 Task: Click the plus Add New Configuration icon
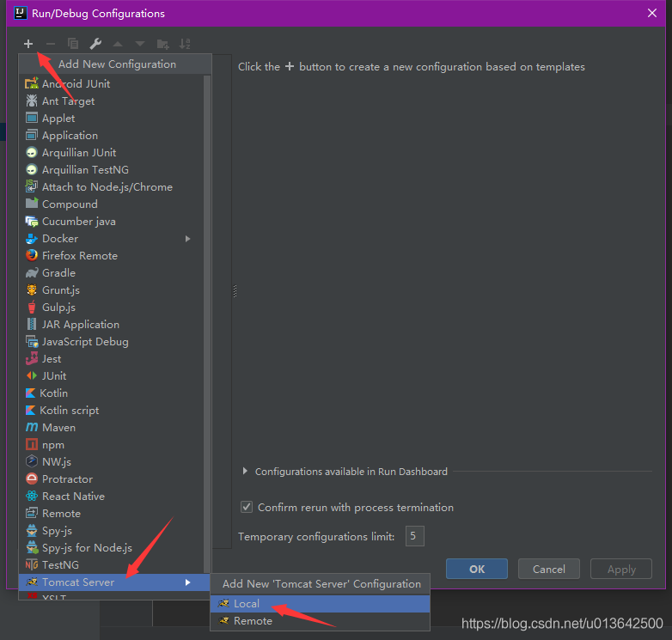(x=28, y=44)
